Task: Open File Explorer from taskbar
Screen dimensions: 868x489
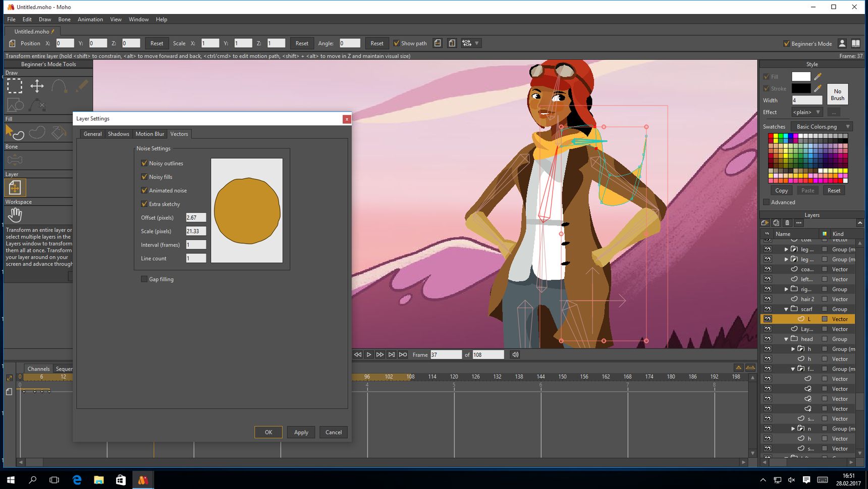Action: (x=99, y=480)
